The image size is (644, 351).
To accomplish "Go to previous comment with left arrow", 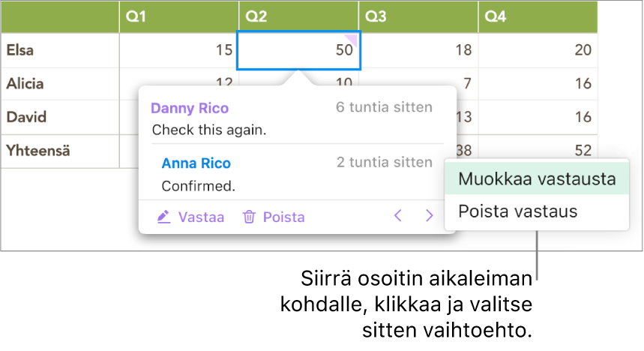I will 398,217.
